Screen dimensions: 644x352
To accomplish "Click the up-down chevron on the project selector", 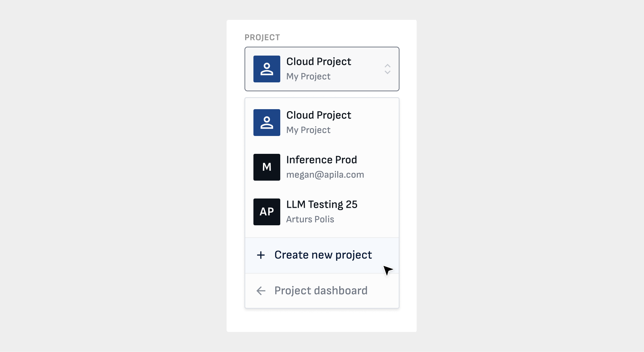I will tap(387, 69).
